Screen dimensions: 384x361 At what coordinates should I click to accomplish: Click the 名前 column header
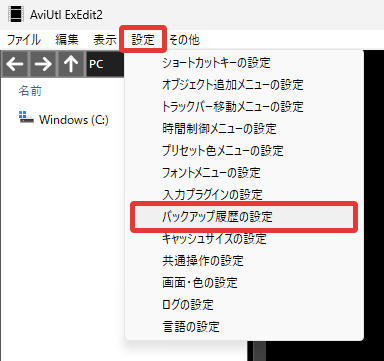[x=30, y=90]
